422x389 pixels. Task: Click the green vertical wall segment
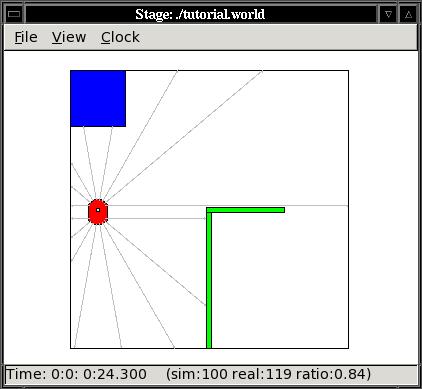tap(209, 280)
